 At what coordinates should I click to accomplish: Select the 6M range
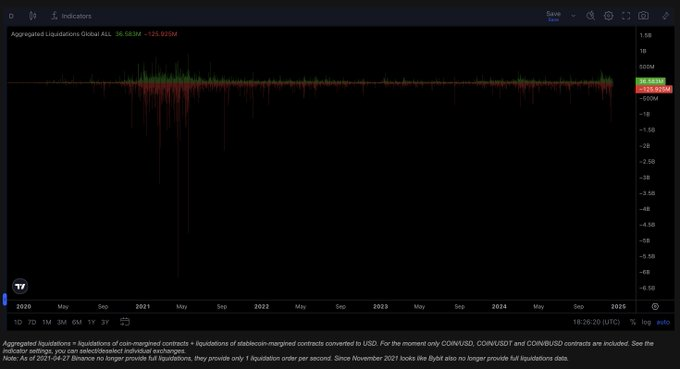pyautogui.click(x=77, y=322)
